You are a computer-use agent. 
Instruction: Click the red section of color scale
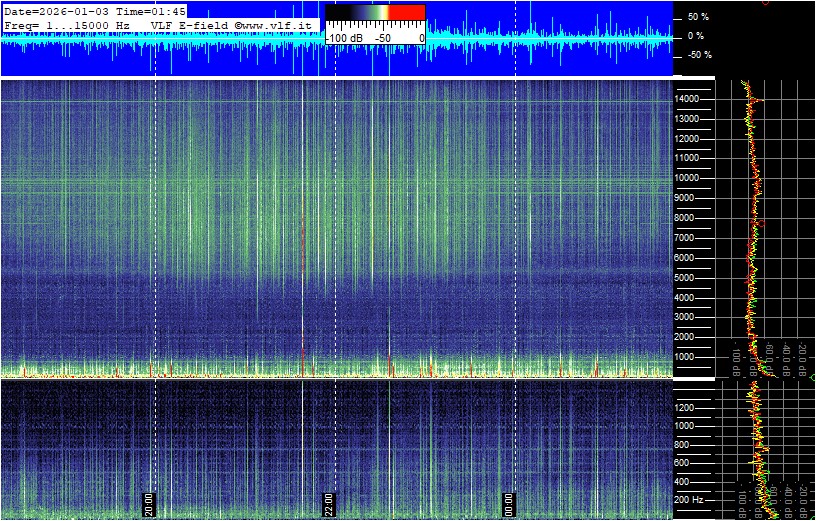(406, 12)
